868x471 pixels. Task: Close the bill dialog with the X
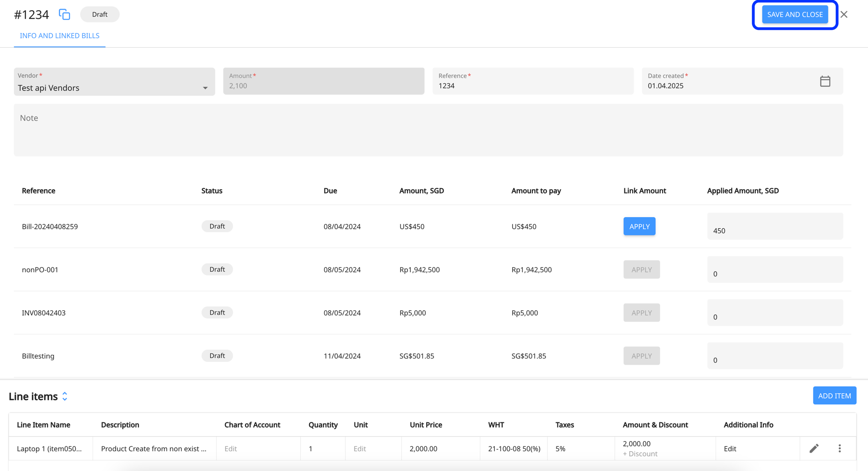point(844,14)
